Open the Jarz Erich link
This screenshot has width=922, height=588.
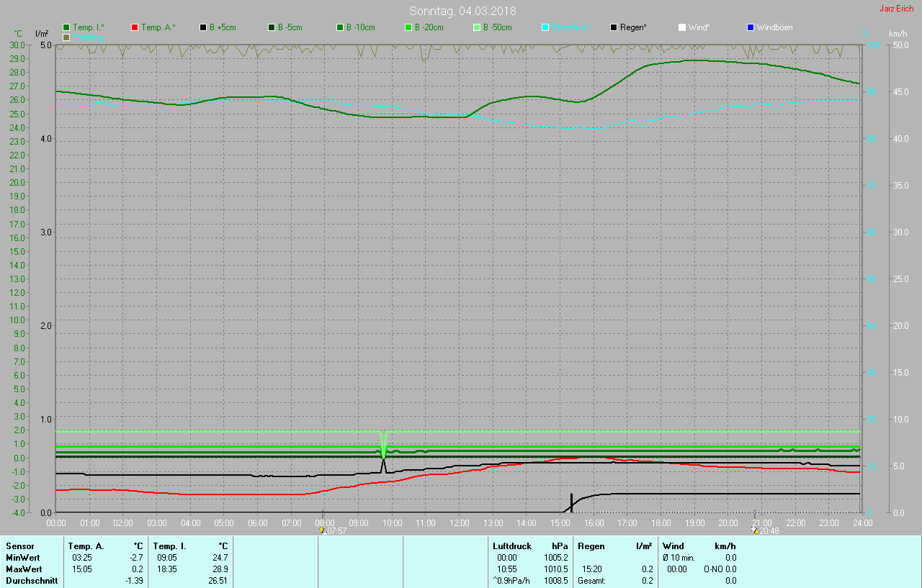pos(896,9)
